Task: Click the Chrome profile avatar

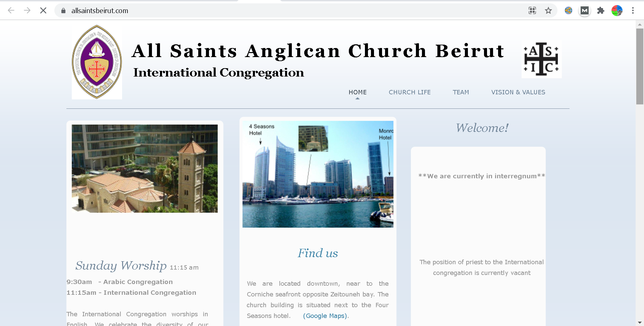Action: click(x=617, y=10)
